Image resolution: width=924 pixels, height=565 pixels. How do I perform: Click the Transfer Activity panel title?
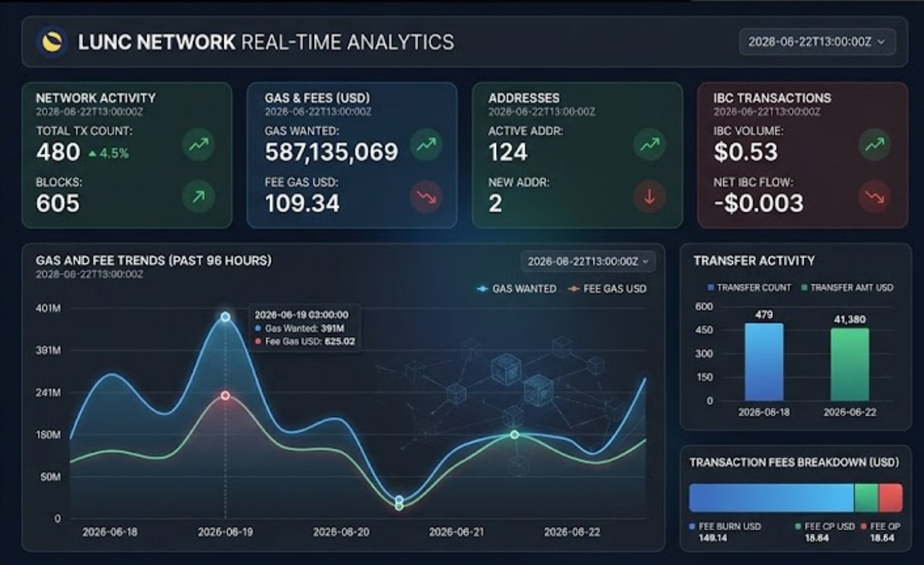click(x=754, y=261)
